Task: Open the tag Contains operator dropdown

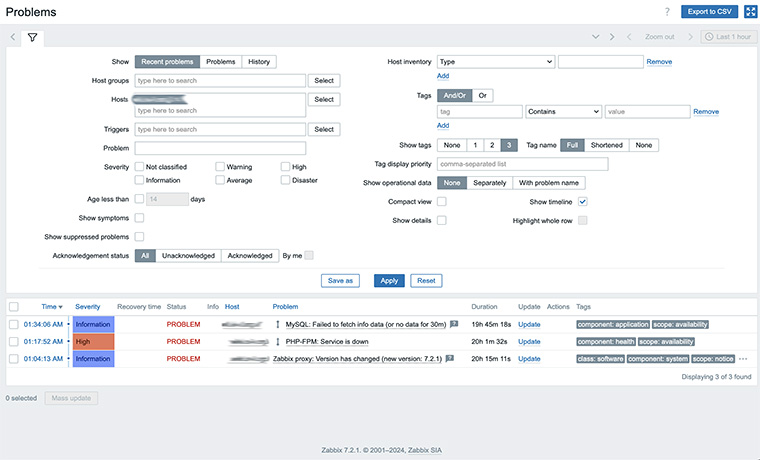Action: [563, 112]
